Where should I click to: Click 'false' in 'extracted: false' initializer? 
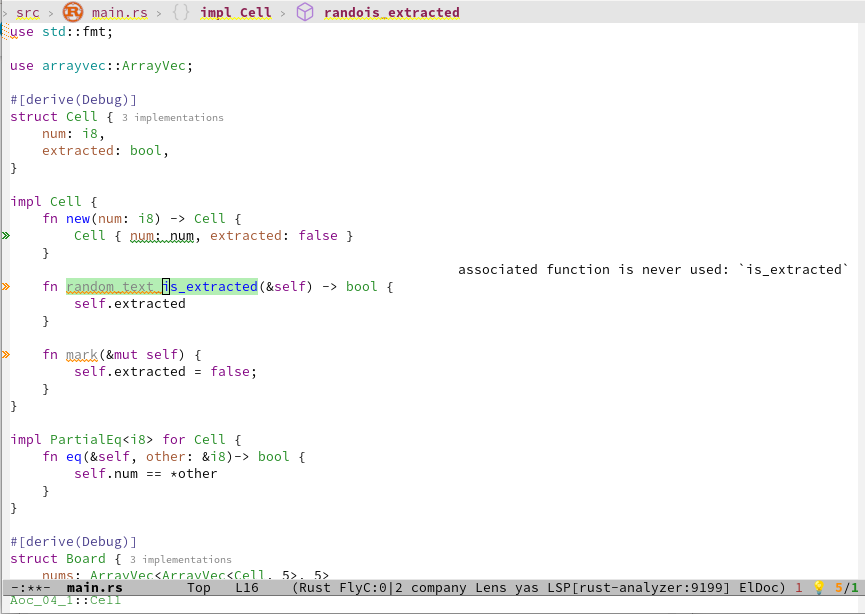318,236
